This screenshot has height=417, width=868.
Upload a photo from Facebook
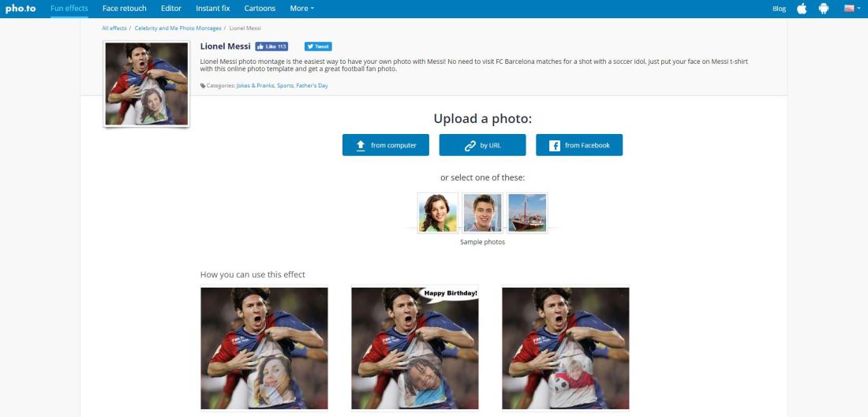point(579,145)
